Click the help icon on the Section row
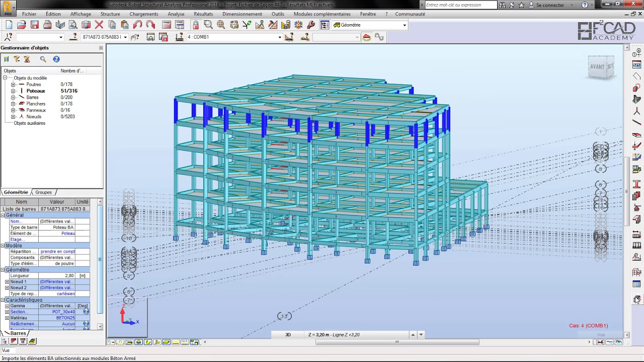The height and width of the screenshot is (362, 644). [86, 312]
